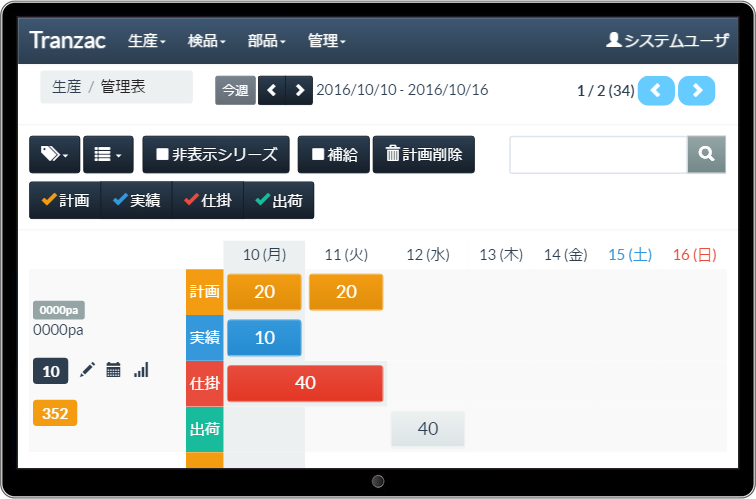This screenshot has height=499, width=756.
Task: Click the search magnifier button
Action: pos(706,154)
